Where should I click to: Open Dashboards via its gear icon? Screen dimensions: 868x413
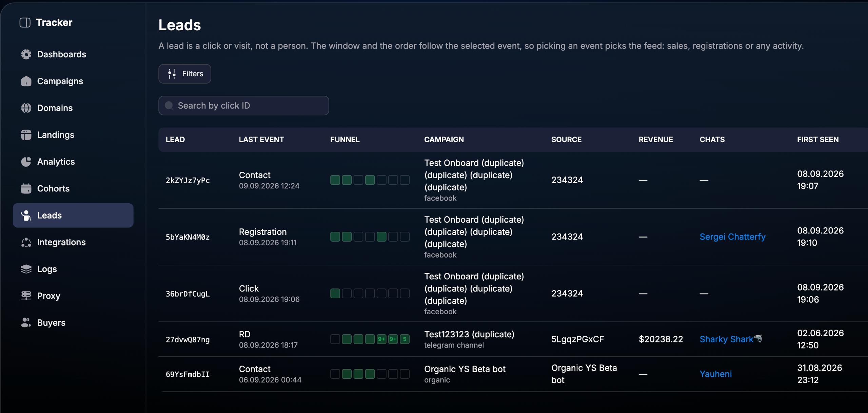26,54
